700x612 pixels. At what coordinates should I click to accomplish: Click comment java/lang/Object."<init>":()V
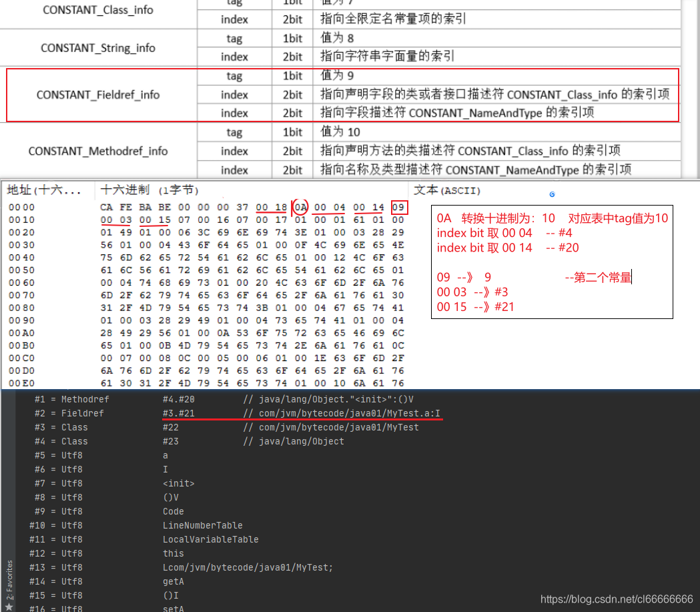[328, 400]
